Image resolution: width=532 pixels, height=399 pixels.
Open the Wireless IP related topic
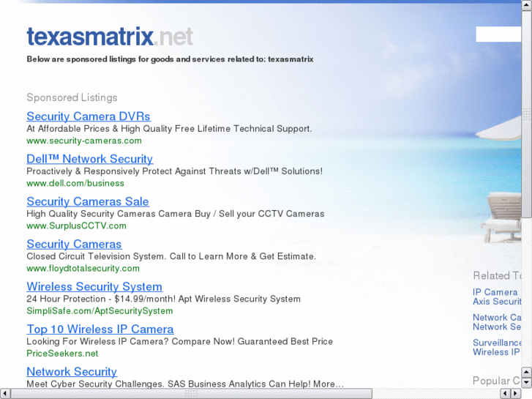(496, 352)
